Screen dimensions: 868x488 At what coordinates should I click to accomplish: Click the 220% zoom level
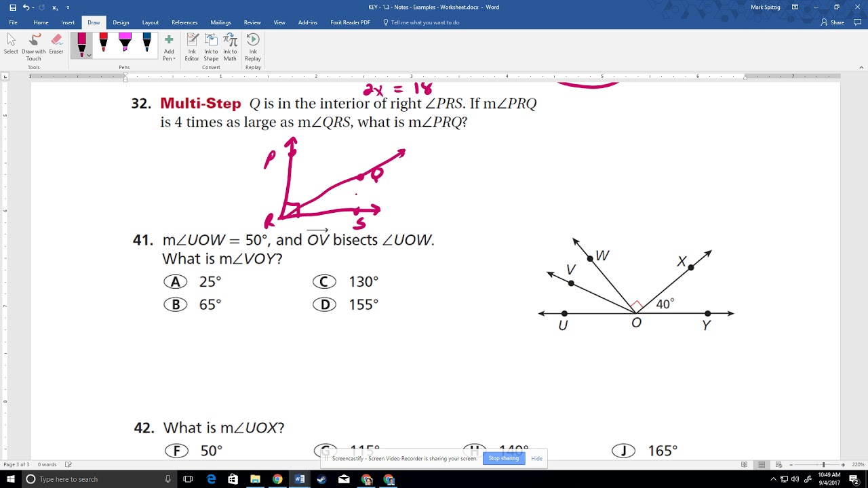tap(858, 464)
